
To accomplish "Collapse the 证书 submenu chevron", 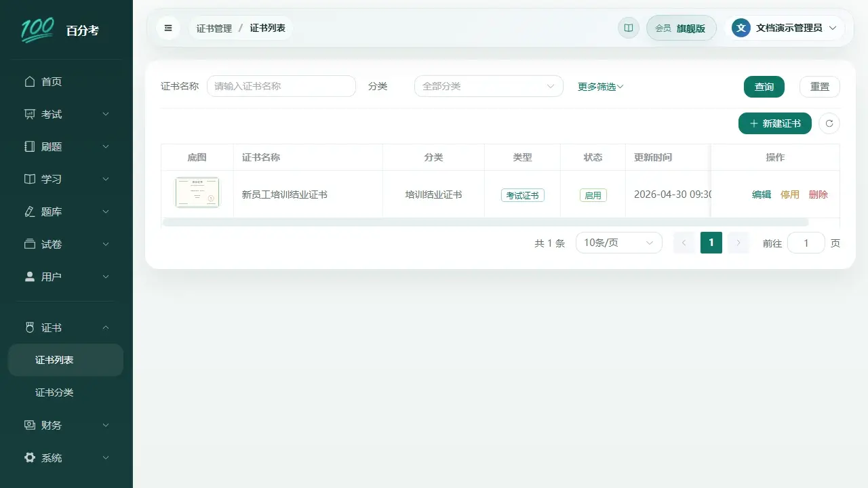I will coord(106,327).
